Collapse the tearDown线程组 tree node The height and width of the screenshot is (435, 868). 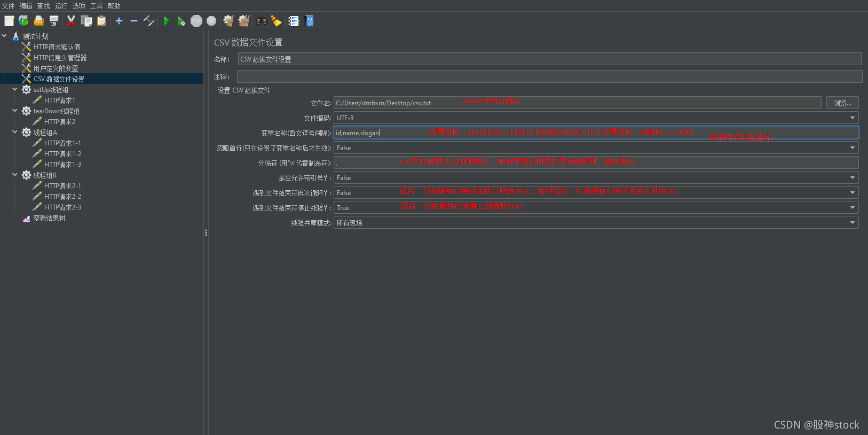(x=15, y=111)
